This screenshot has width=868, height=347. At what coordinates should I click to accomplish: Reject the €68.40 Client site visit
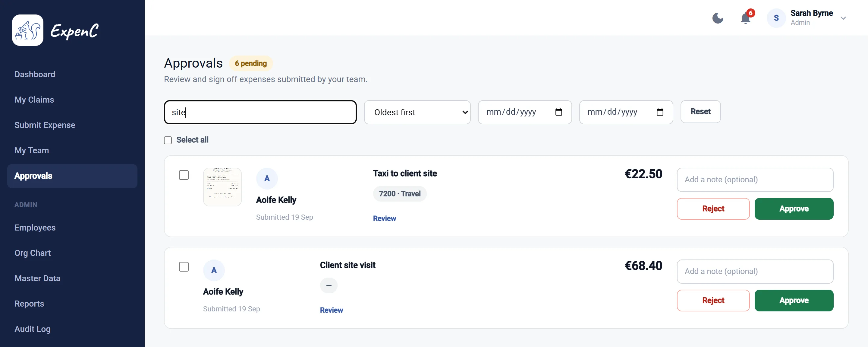(x=713, y=301)
